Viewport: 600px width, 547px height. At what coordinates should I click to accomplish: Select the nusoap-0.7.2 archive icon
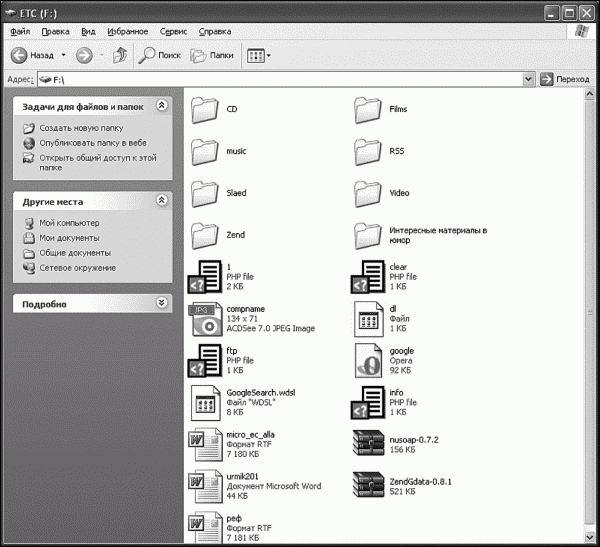368,443
